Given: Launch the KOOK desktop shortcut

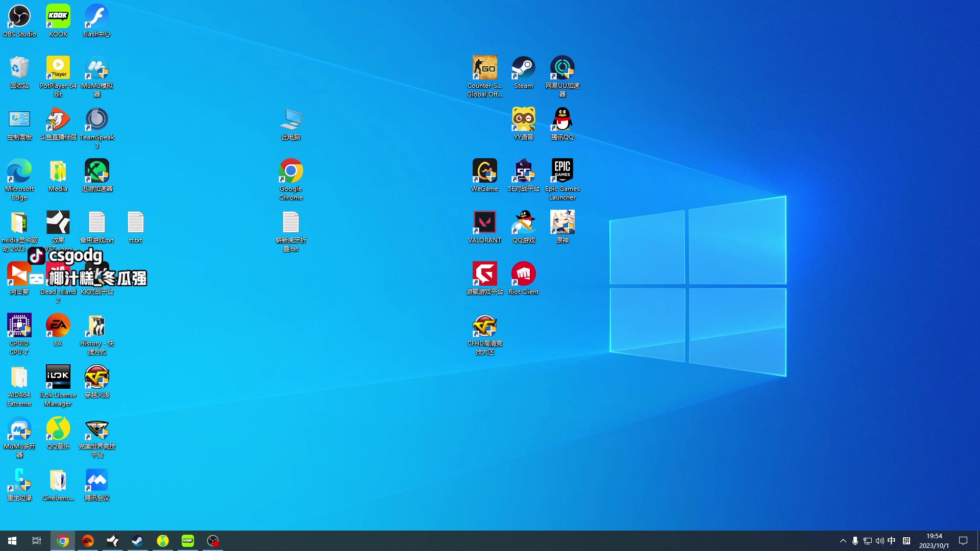Looking at the screenshot, I should 58,21.
